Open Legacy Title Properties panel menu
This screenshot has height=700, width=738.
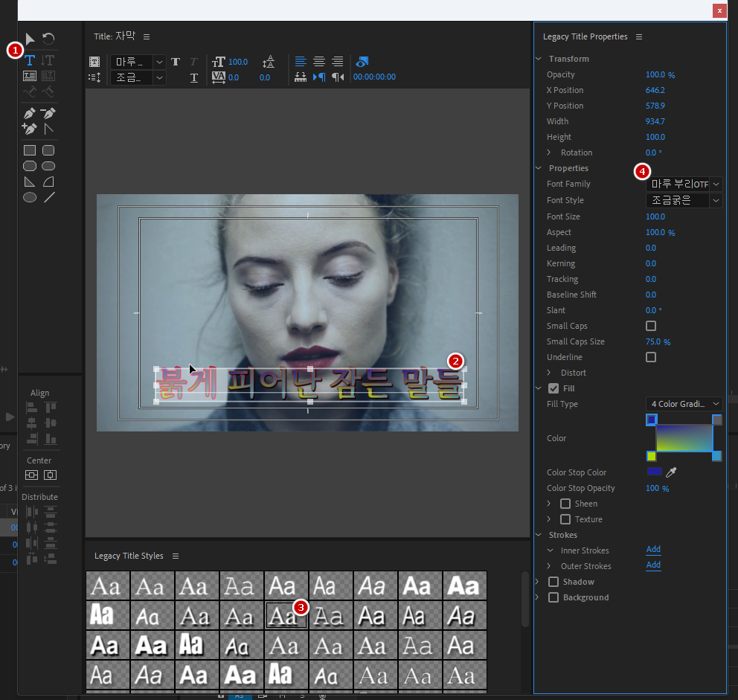(x=639, y=37)
